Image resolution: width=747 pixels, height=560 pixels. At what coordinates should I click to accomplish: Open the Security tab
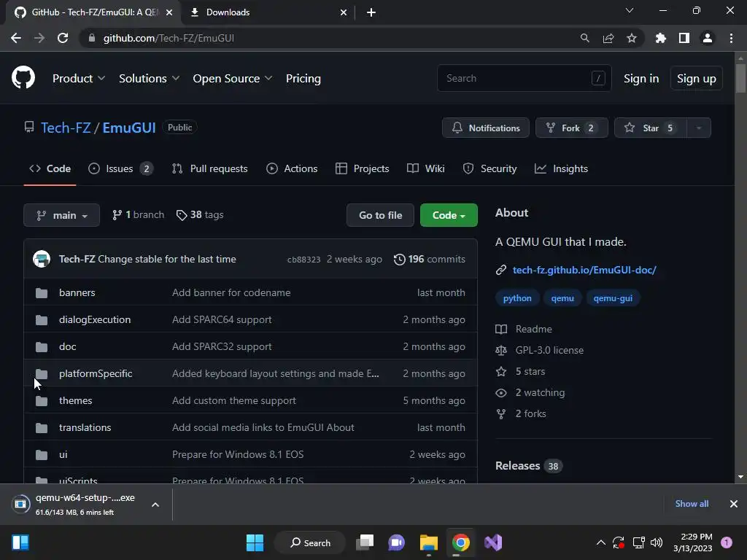[x=489, y=168]
